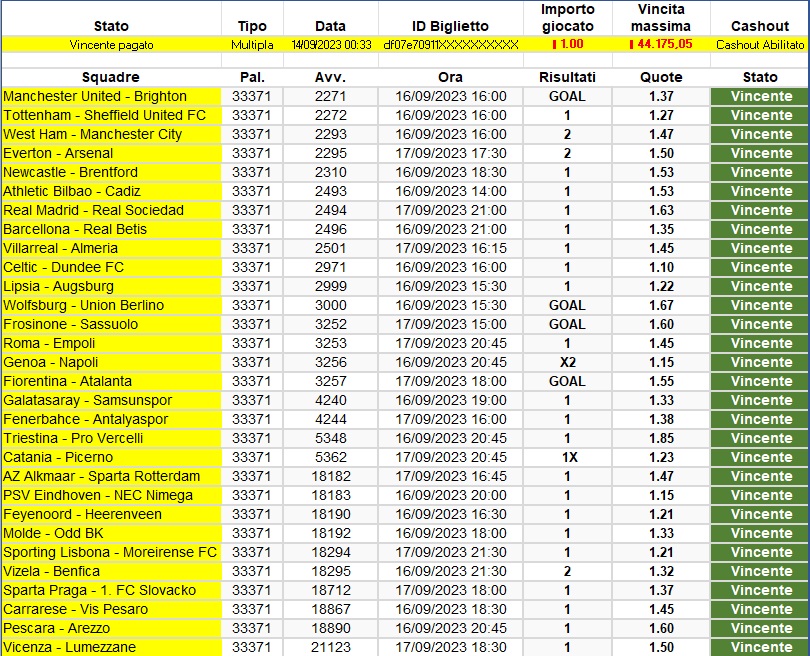Click 'Newcastle - Brentford' match

click(x=112, y=173)
